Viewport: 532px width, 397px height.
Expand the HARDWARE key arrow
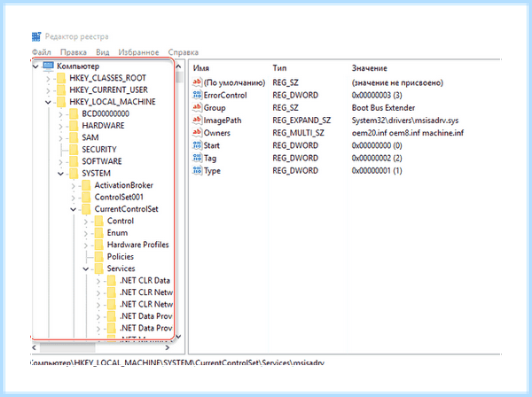(x=60, y=127)
